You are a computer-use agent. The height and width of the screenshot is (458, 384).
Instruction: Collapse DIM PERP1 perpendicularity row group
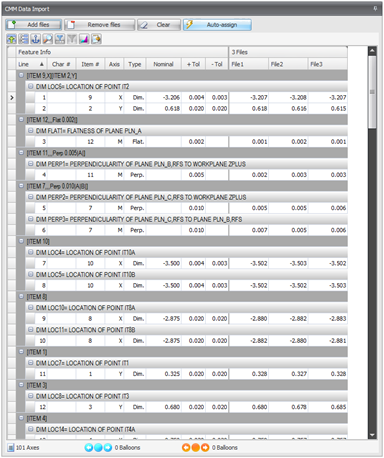pos(31,164)
